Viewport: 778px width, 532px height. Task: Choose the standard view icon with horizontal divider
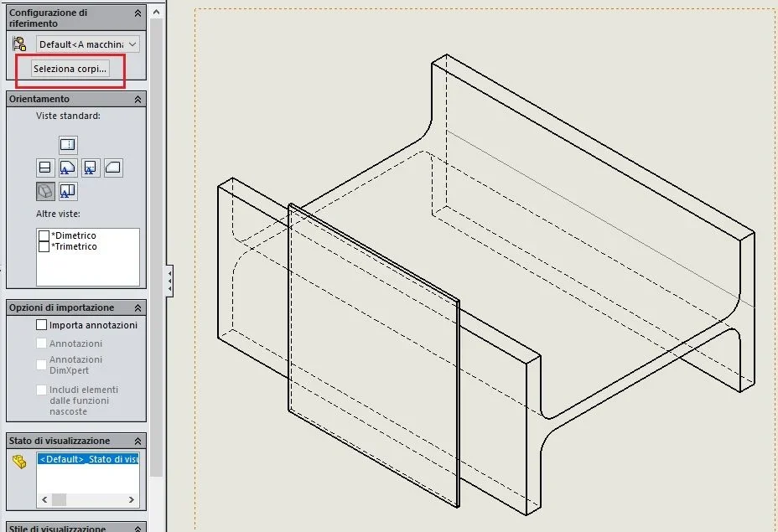(45, 168)
